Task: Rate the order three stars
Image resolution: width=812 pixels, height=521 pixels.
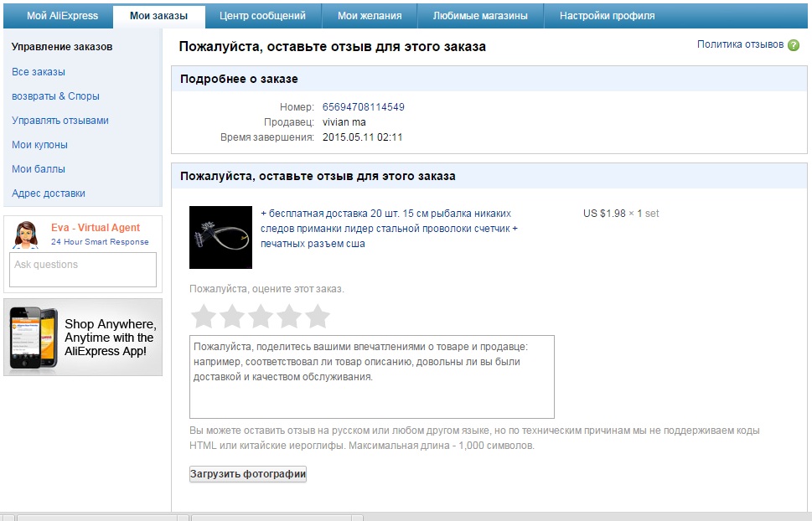Action: click(261, 317)
